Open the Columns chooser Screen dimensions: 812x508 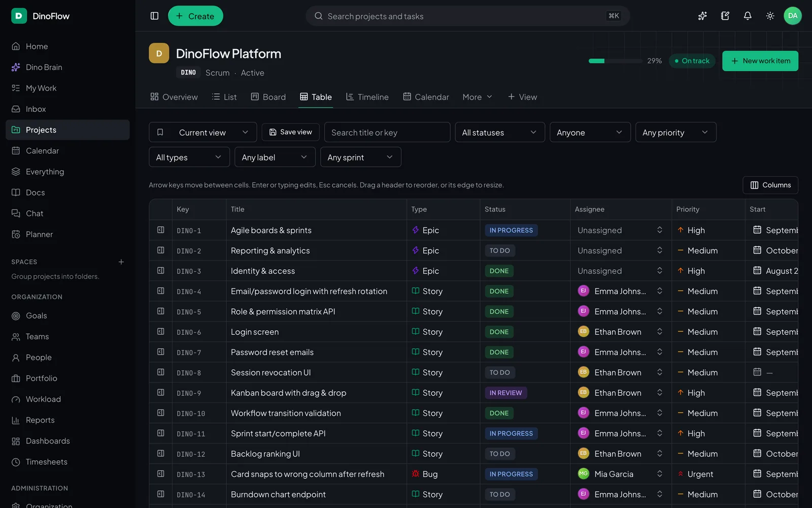click(x=770, y=185)
